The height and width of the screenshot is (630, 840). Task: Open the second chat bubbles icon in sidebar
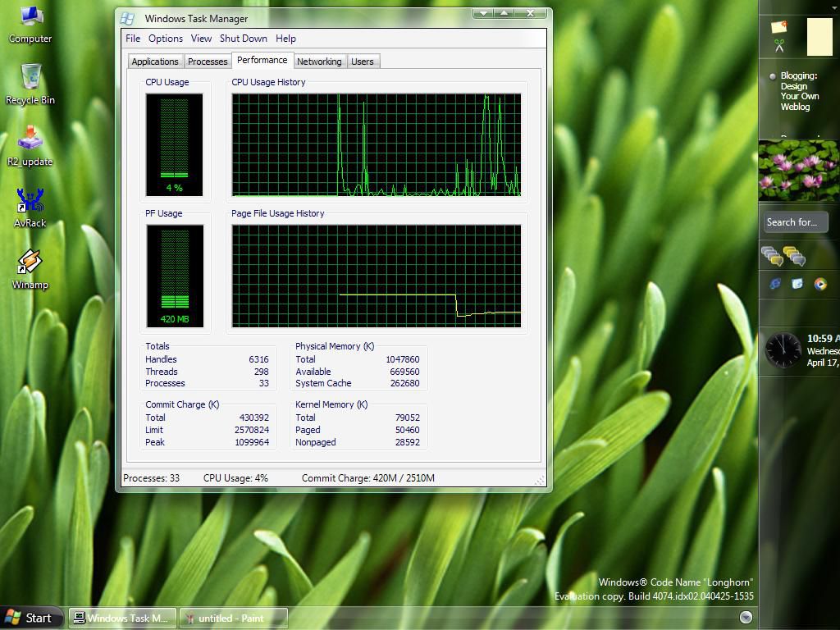tap(794, 256)
